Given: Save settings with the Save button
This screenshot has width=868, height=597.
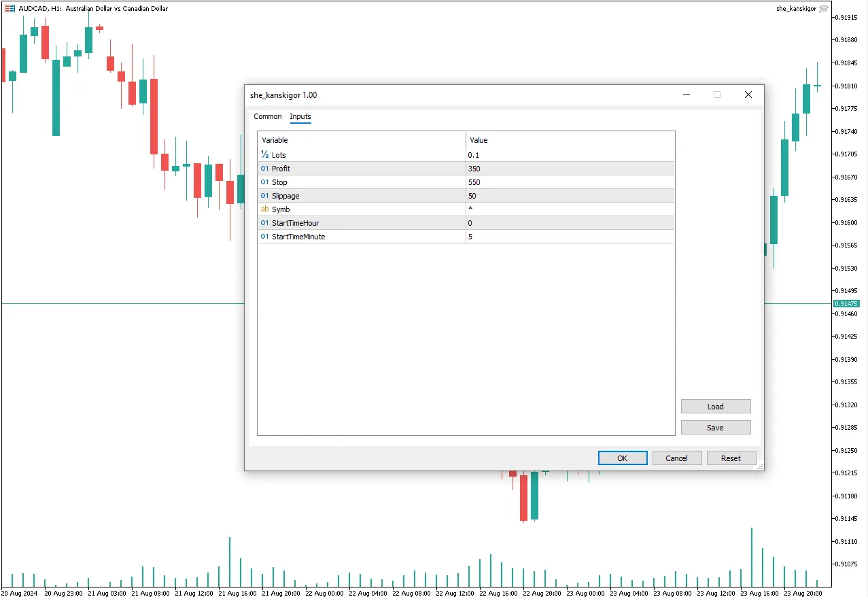Looking at the screenshot, I should click(x=716, y=428).
